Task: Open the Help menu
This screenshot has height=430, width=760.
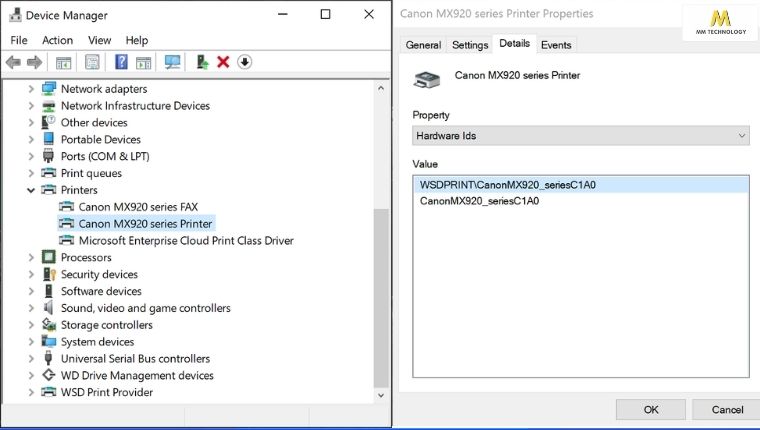Action: [137, 40]
